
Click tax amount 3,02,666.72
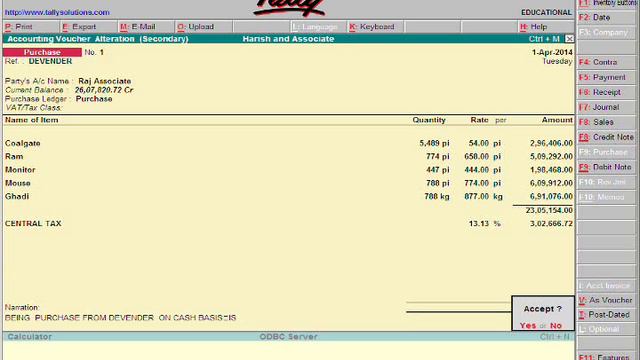(551, 224)
